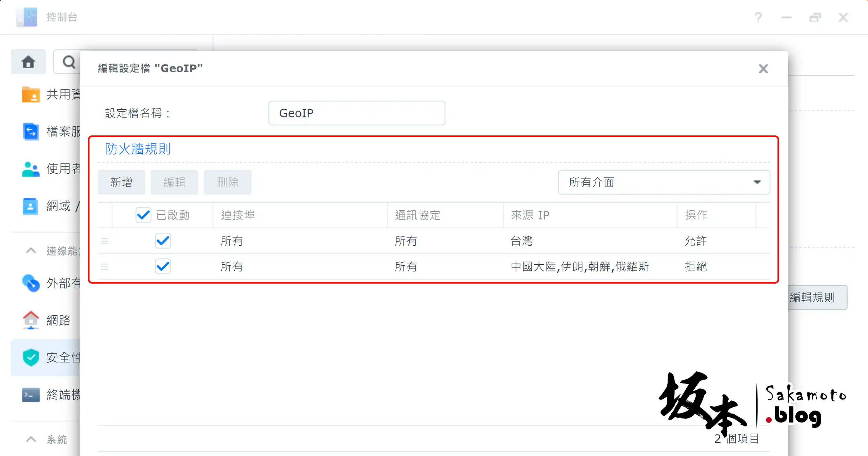Select the Security (安全性) shield icon
The image size is (868, 456).
[x=31, y=357]
